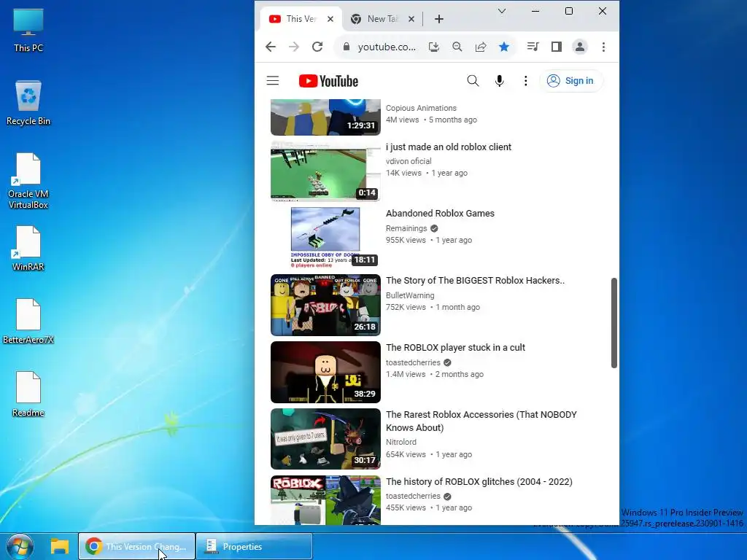Select Chrome 'This Version Chang...' taskbar button
This screenshot has width=747, height=560.
(x=136, y=547)
